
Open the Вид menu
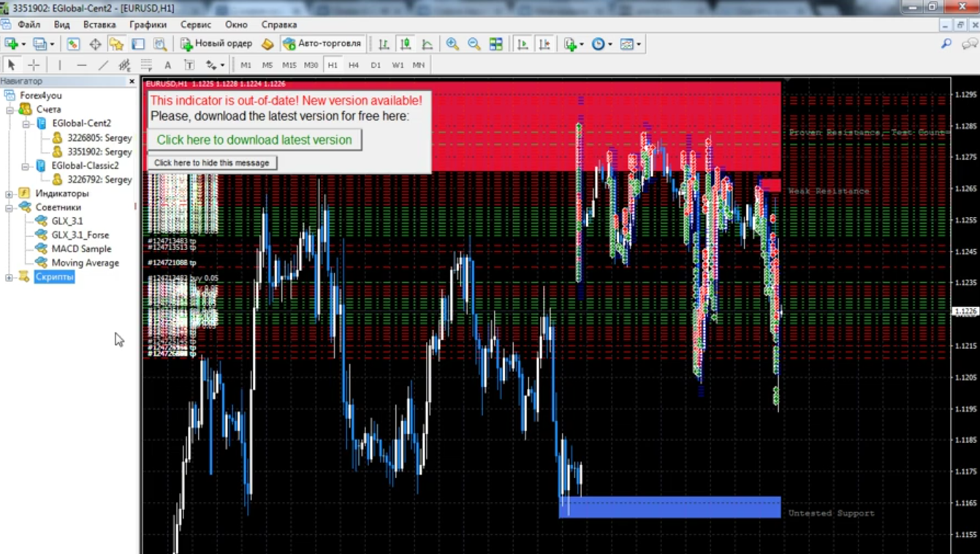pyautogui.click(x=62, y=25)
